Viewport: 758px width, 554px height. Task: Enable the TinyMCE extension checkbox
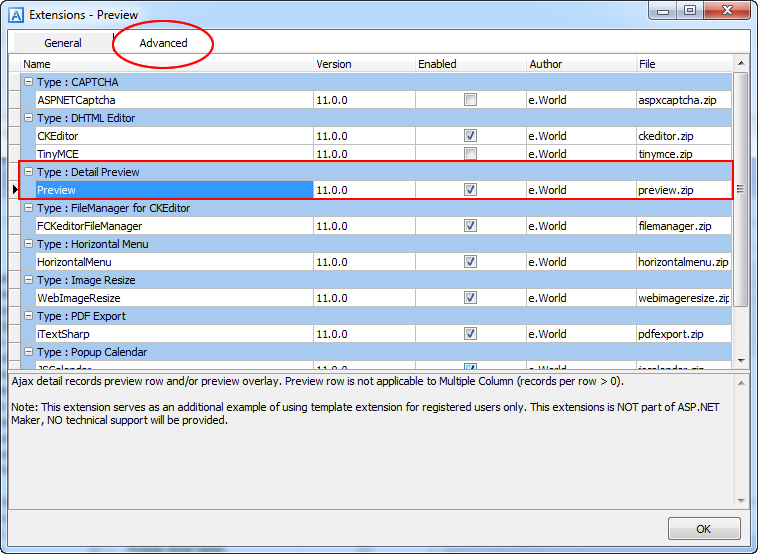[470, 154]
